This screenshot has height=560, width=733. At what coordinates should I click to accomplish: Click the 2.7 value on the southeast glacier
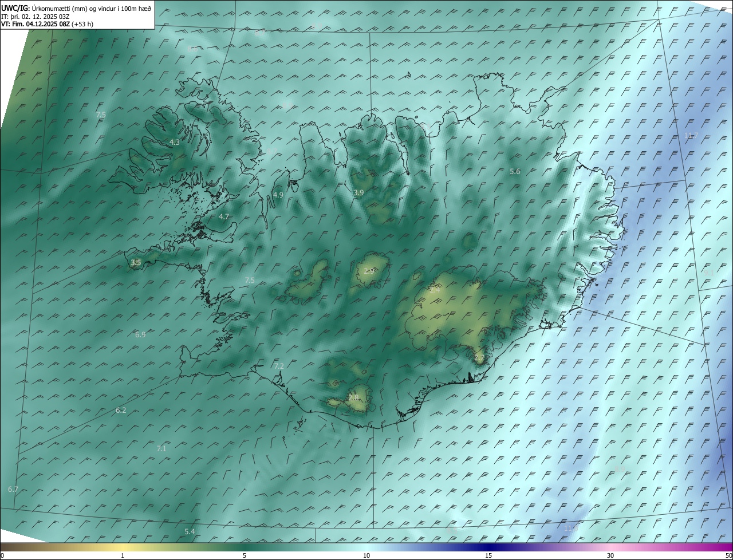(479, 358)
